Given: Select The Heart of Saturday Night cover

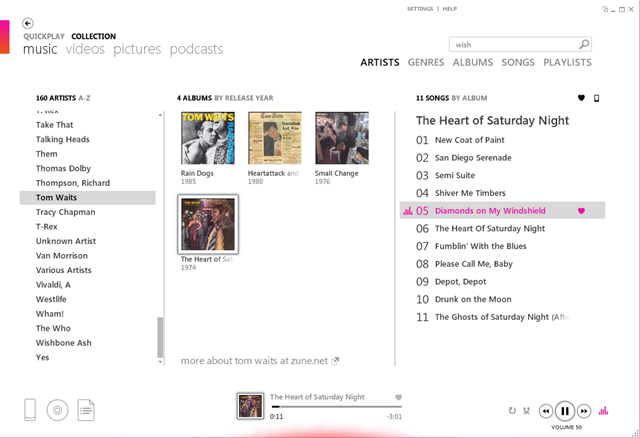Looking at the screenshot, I should coord(208,224).
